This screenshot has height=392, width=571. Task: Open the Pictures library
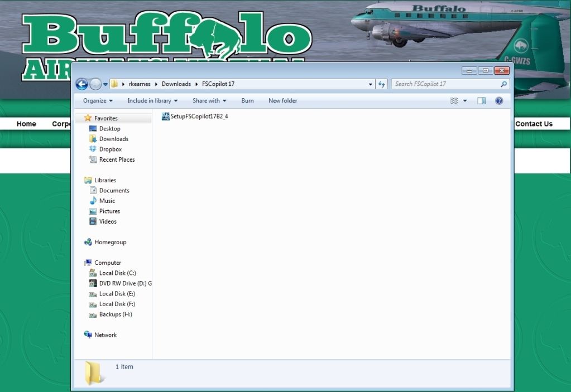tap(109, 211)
